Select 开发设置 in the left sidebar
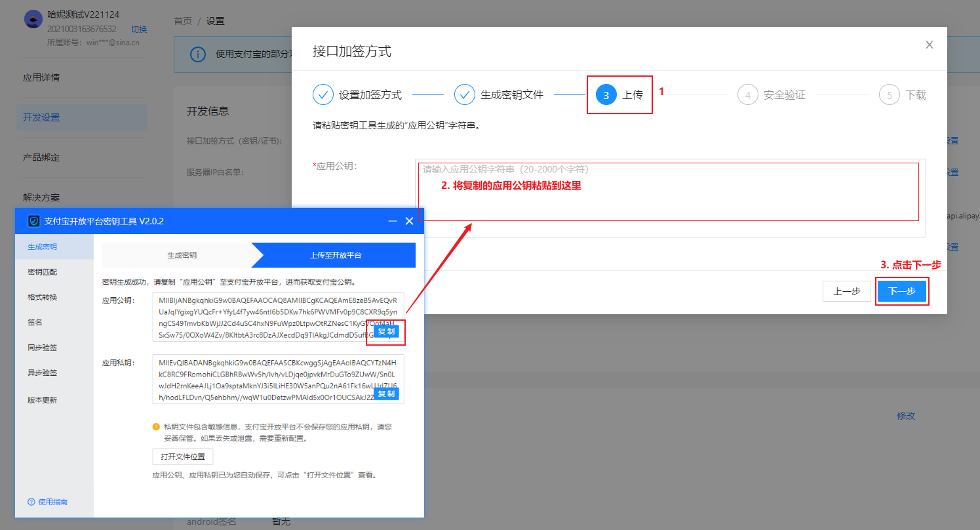Screen dimensions: 980x530 coord(41,117)
